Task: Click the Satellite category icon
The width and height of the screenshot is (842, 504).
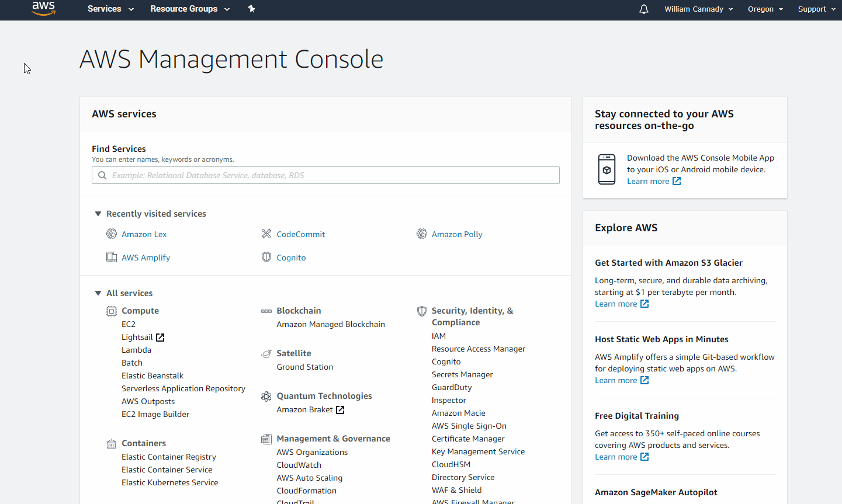Action: 266,354
